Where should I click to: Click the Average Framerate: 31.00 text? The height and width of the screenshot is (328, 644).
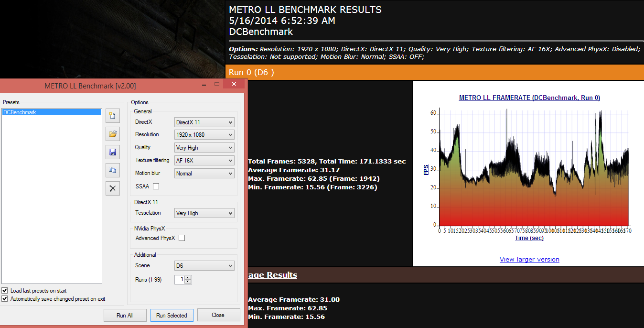[294, 299]
